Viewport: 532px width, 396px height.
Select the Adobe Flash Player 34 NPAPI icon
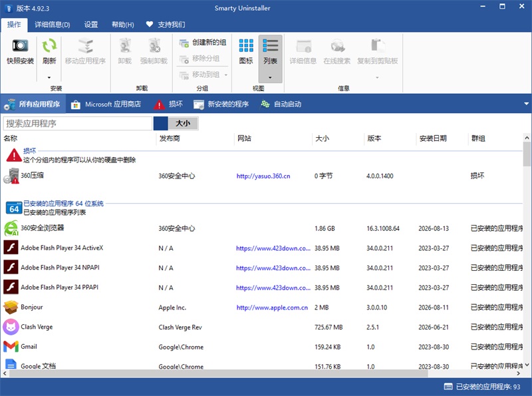(11, 268)
